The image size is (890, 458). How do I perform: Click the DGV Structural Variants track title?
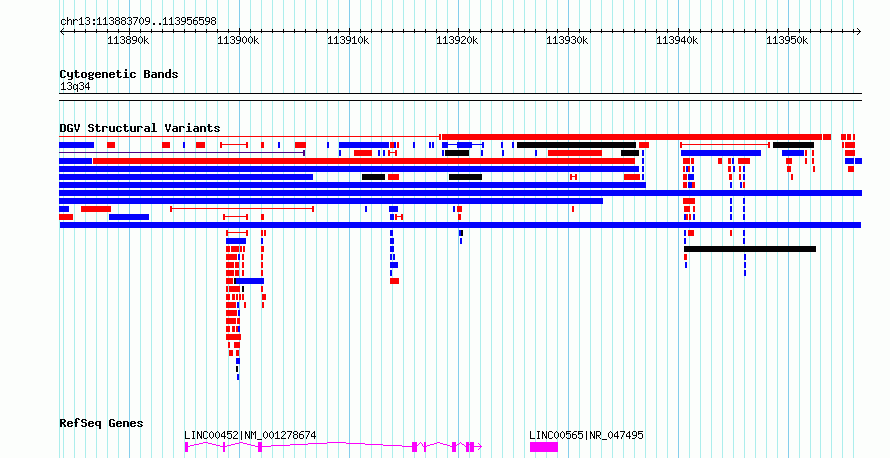coord(140,128)
